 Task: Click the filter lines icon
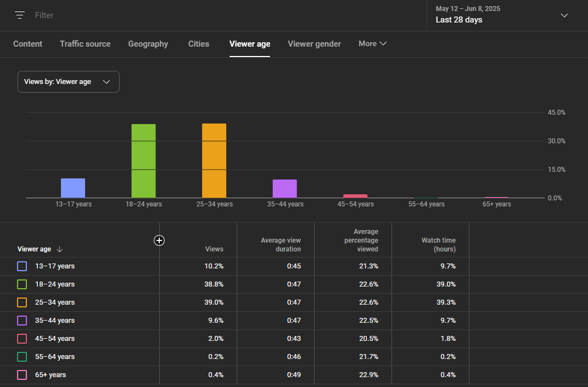pos(20,15)
